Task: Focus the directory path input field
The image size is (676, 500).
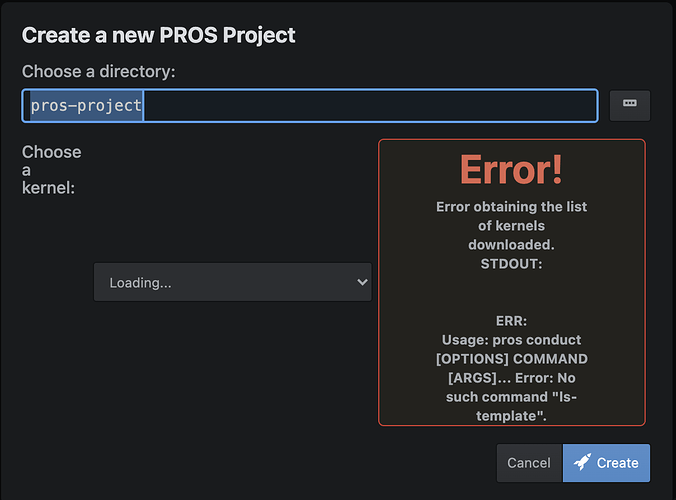Action: (x=310, y=106)
